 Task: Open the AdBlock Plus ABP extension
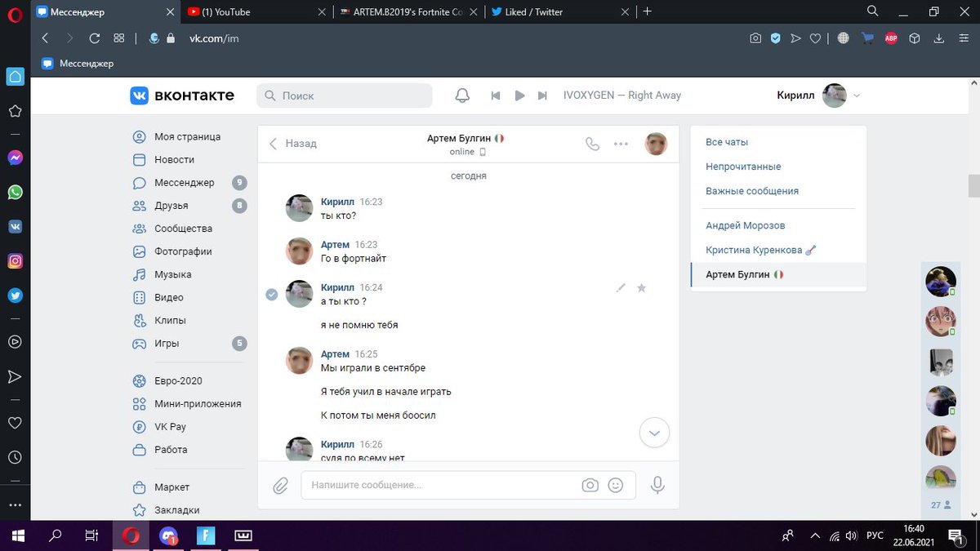pyautogui.click(x=890, y=38)
